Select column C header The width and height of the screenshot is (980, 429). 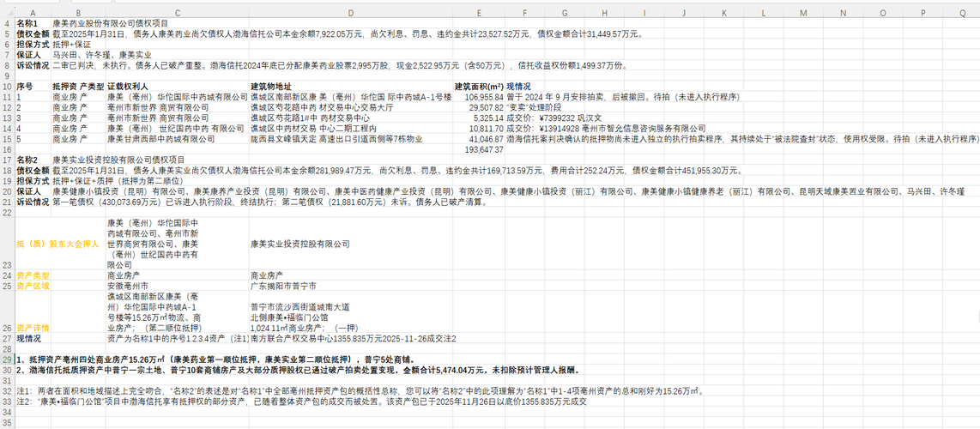178,13
